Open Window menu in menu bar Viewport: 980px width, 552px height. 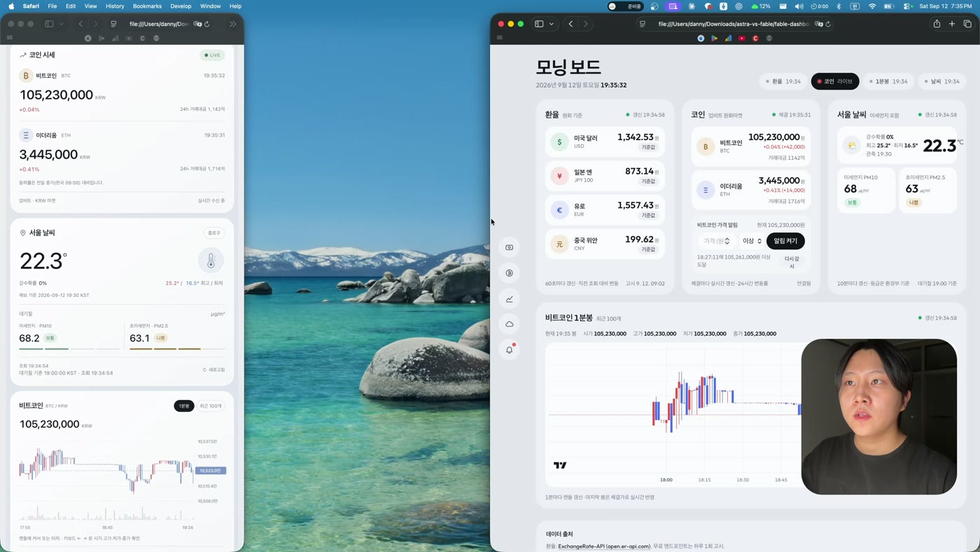tap(210, 6)
